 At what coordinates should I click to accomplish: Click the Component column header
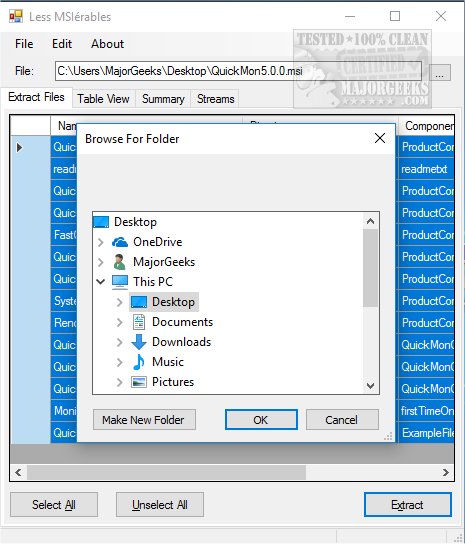(426, 126)
